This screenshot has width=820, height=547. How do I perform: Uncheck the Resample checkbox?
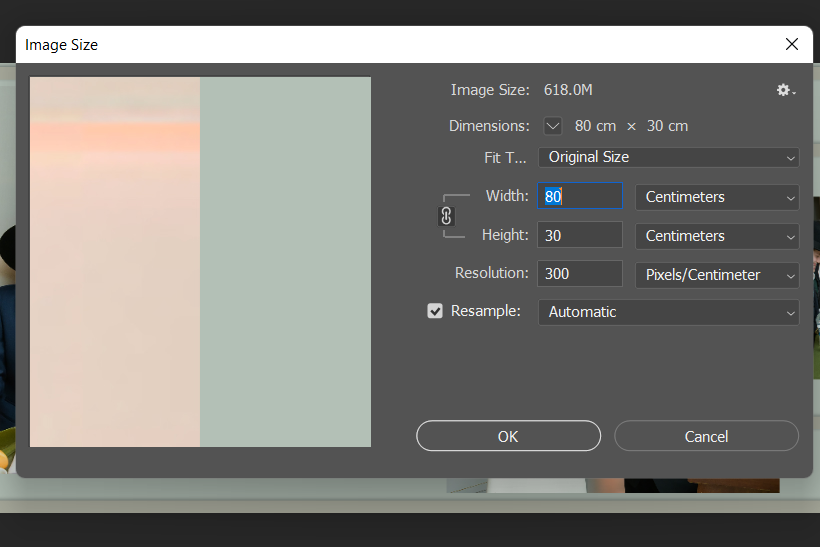click(x=435, y=311)
